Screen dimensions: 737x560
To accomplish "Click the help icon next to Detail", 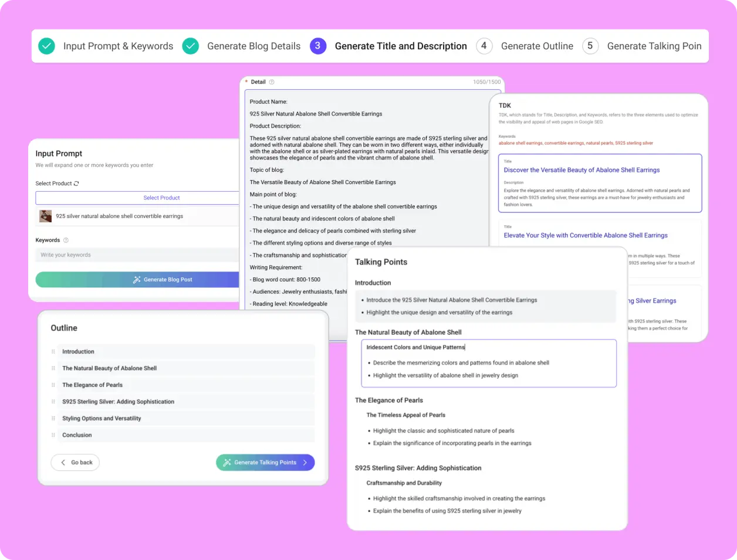I will tap(272, 82).
